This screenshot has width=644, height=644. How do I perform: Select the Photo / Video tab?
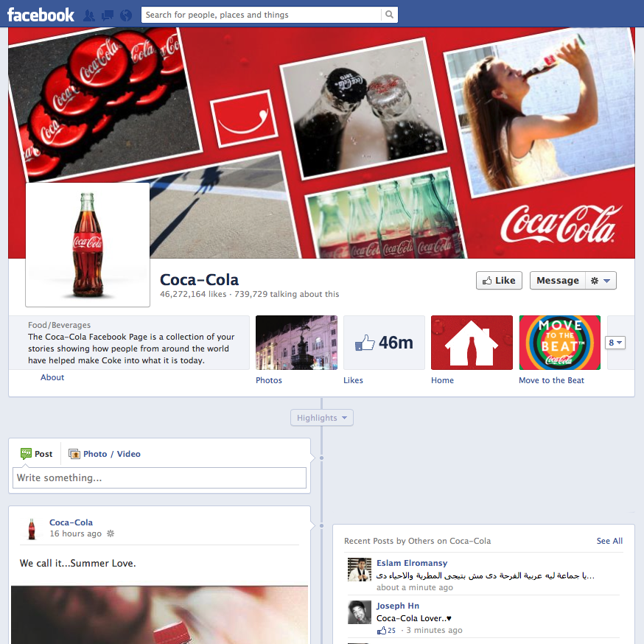coord(105,454)
